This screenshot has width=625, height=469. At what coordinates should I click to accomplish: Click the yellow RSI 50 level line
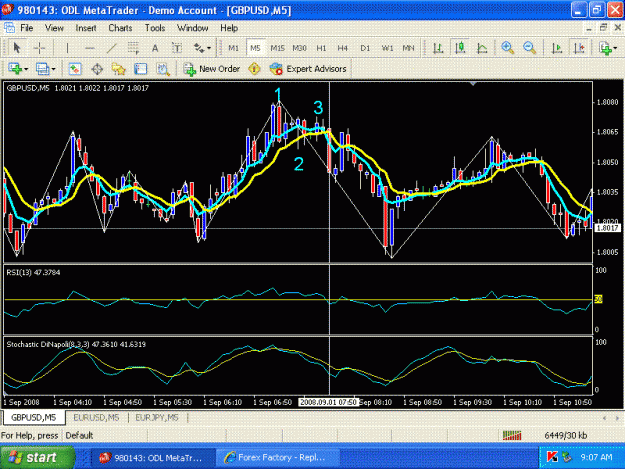[x=299, y=299]
